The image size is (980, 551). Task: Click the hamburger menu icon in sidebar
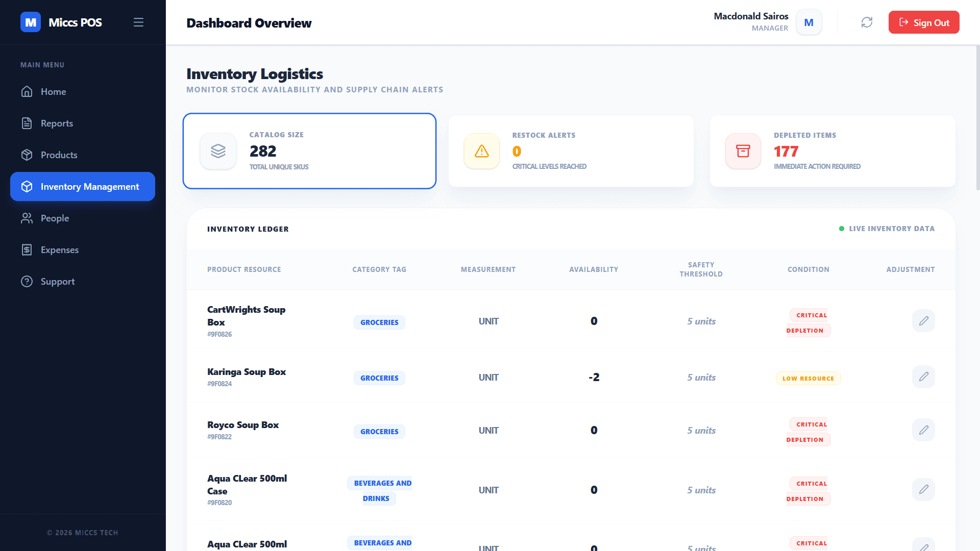(138, 22)
